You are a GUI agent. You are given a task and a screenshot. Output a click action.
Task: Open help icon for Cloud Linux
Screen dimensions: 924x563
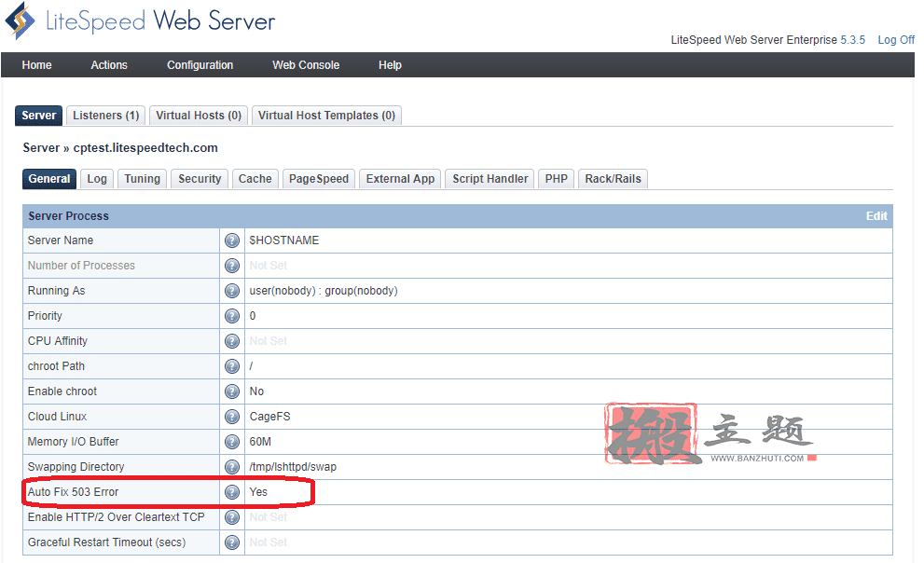tap(232, 417)
